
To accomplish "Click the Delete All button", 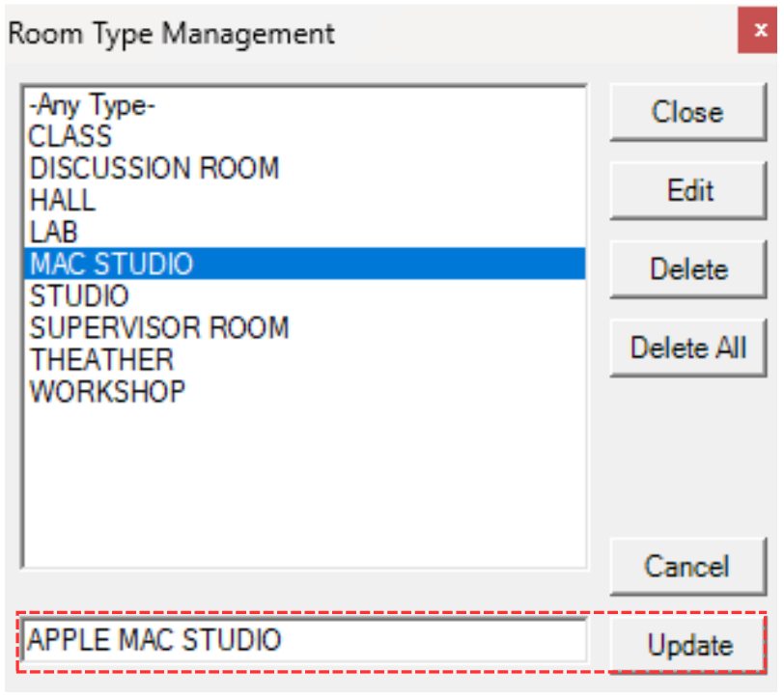I will (x=688, y=348).
